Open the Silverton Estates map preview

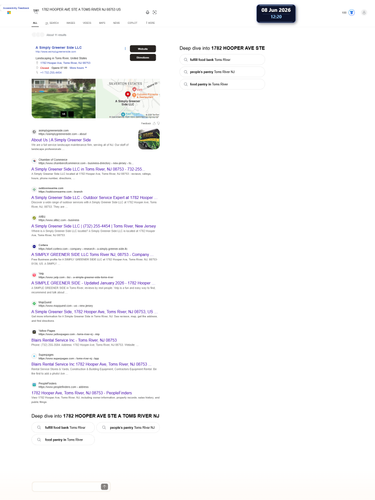(x=128, y=98)
